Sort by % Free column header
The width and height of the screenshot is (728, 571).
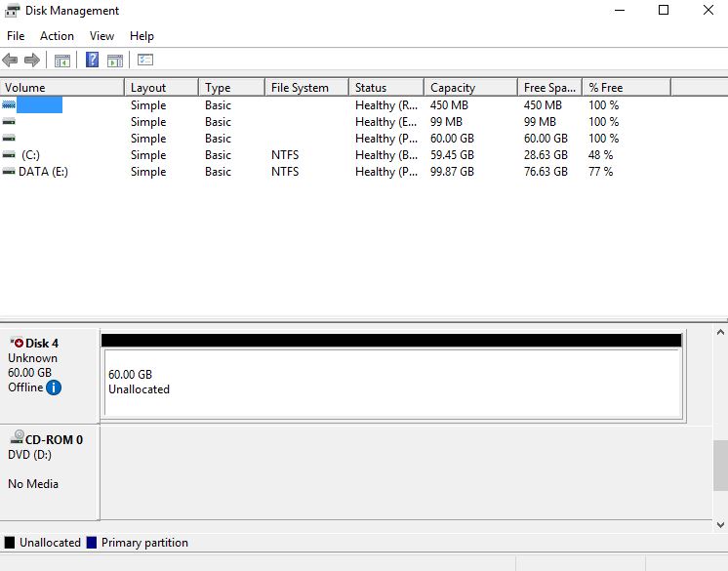pyautogui.click(x=627, y=87)
